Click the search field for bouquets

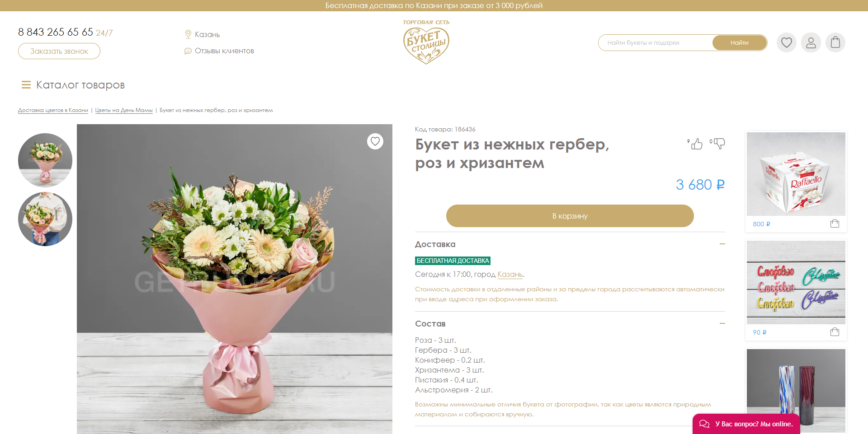(x=656, y=42)
